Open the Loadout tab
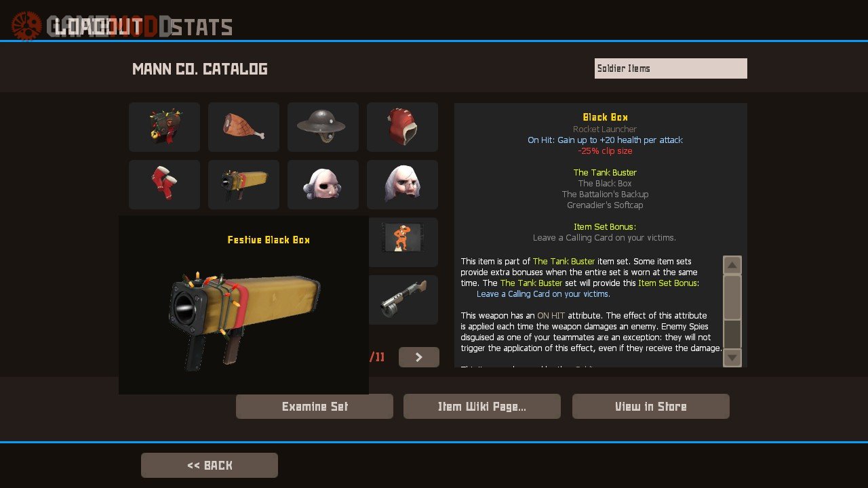This screenshot has width=868, height=488. [x=99, y=27]
